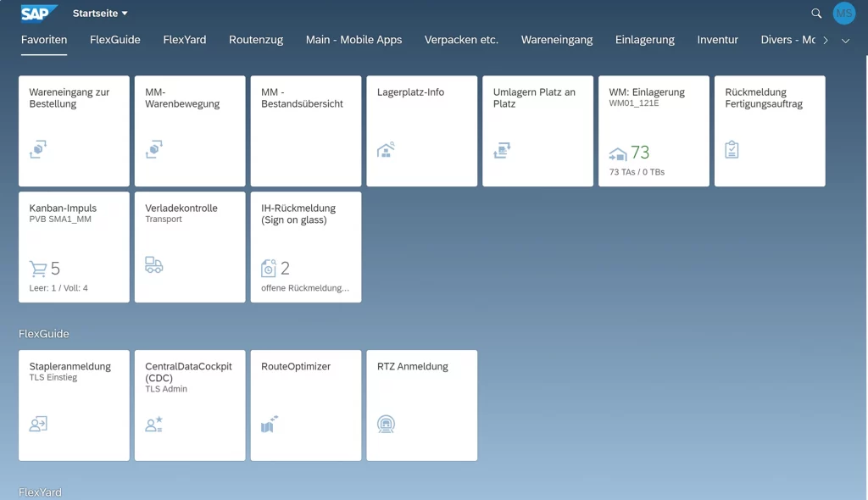Open the Startseite dropdown menu
Image resolution: width=868 pixels, height=500 pixels.
[x=100, y=13]
